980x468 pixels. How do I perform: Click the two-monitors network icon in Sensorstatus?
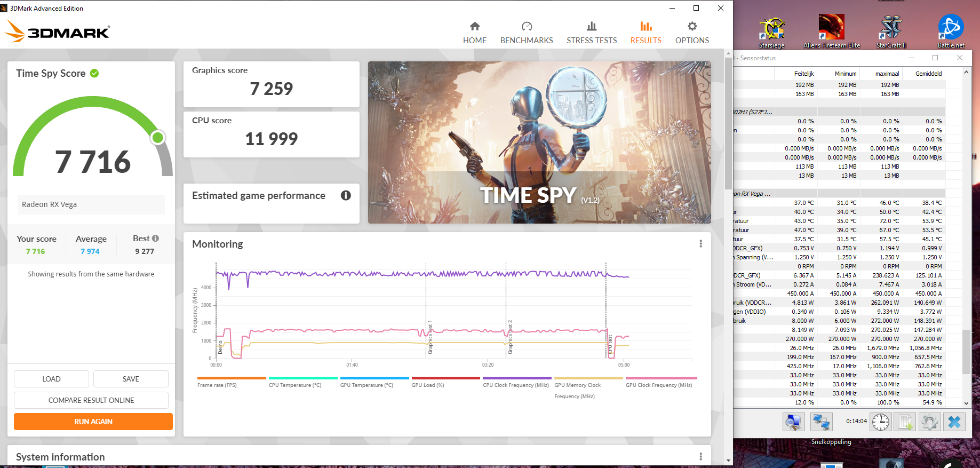(x=821, y=422)
